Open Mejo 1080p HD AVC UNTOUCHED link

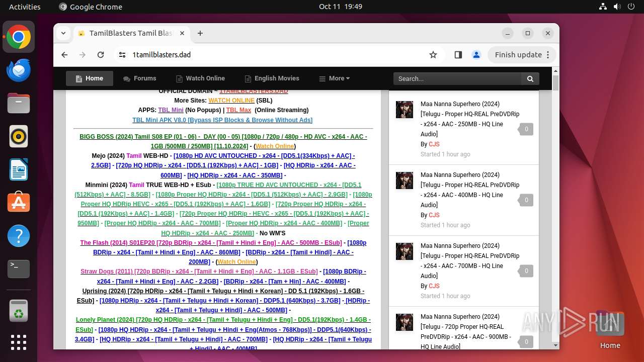223,160
